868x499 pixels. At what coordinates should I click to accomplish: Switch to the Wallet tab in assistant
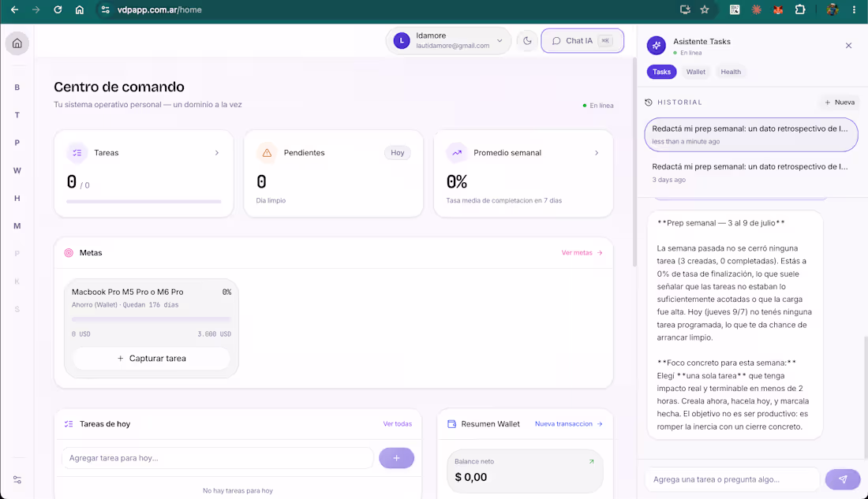pos(696,72)
